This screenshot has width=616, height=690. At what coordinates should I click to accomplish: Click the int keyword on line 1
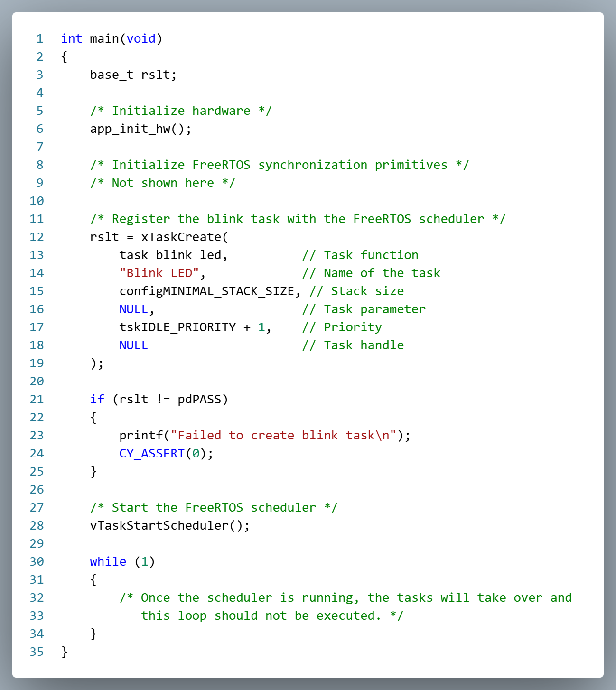point(71,38)
